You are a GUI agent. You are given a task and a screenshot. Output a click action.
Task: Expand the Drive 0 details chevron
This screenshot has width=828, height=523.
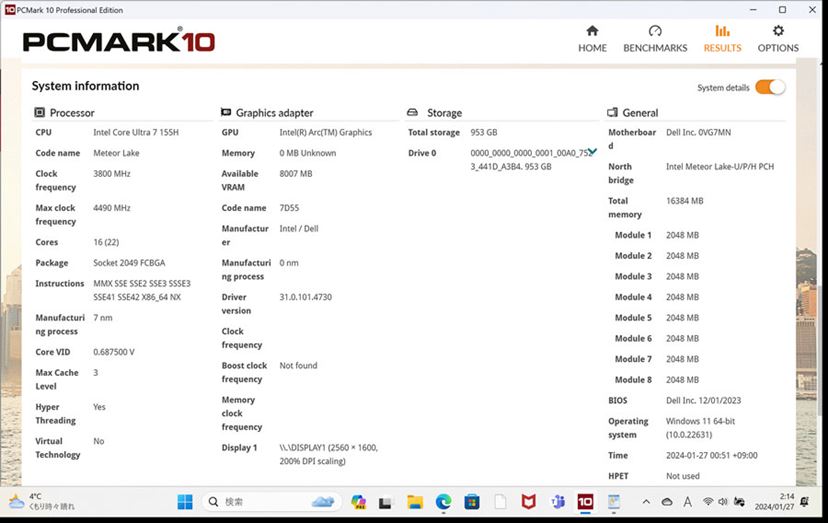click(x=592, y=152)
